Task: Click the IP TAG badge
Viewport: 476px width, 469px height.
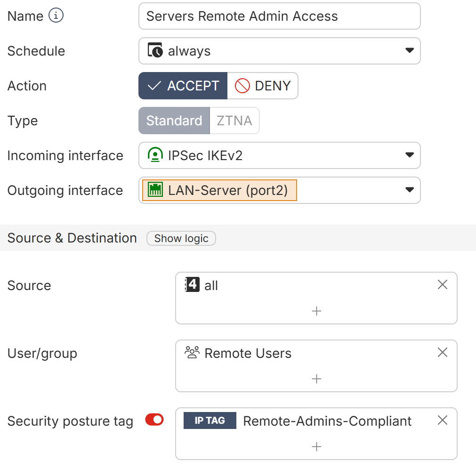Action: (x=210, y=420)
